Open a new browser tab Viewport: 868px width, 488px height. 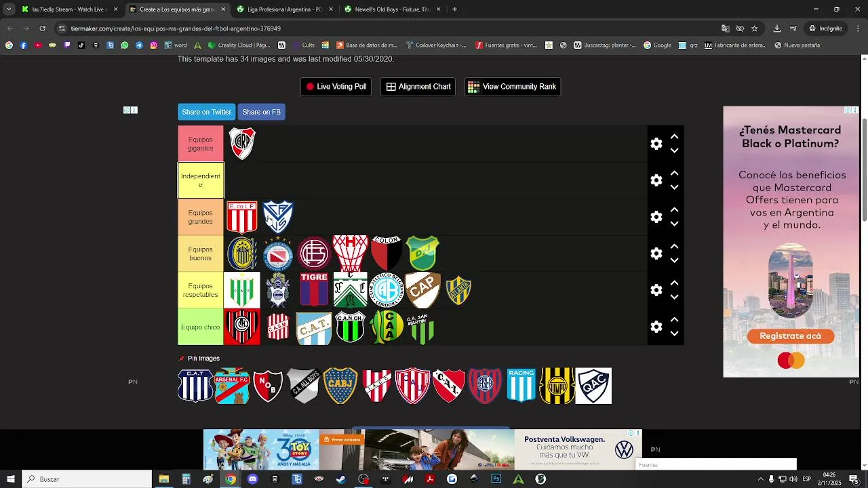point(454,9)
